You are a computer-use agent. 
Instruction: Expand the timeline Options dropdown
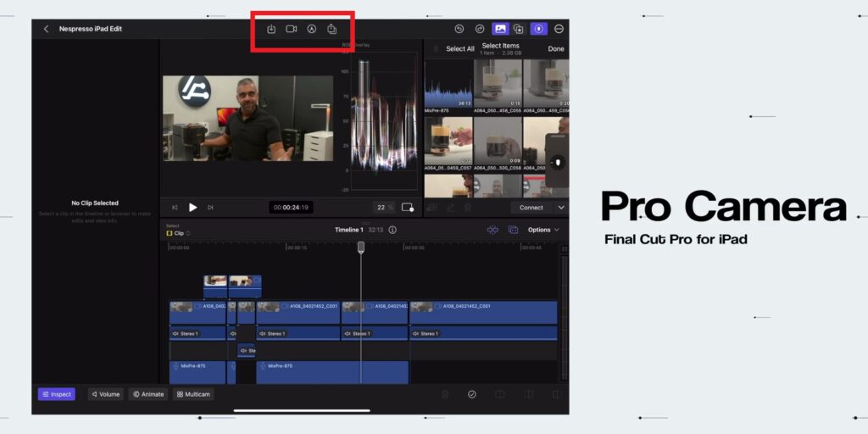pos(543,230)
